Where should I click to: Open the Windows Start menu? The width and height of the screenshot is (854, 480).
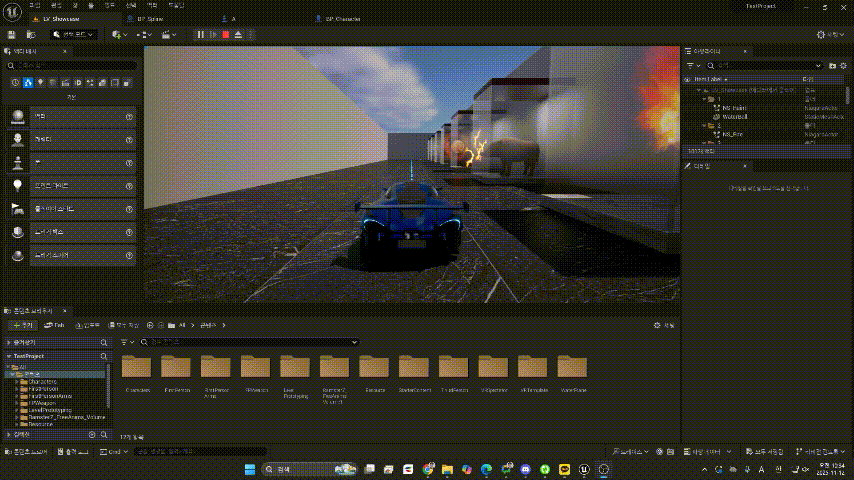pyautogui.click(x=250, y=469)
